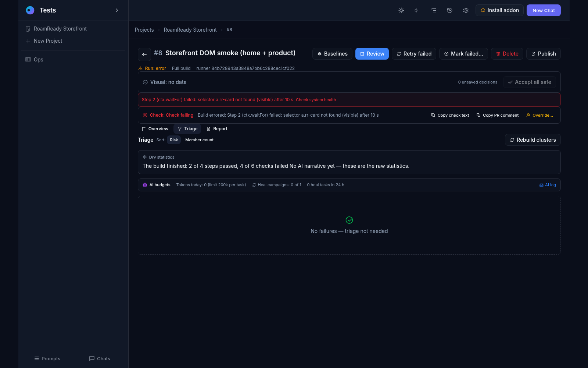Start a New Chat
Viewport: 588px width, 368px height.
(x=544, y=10)
